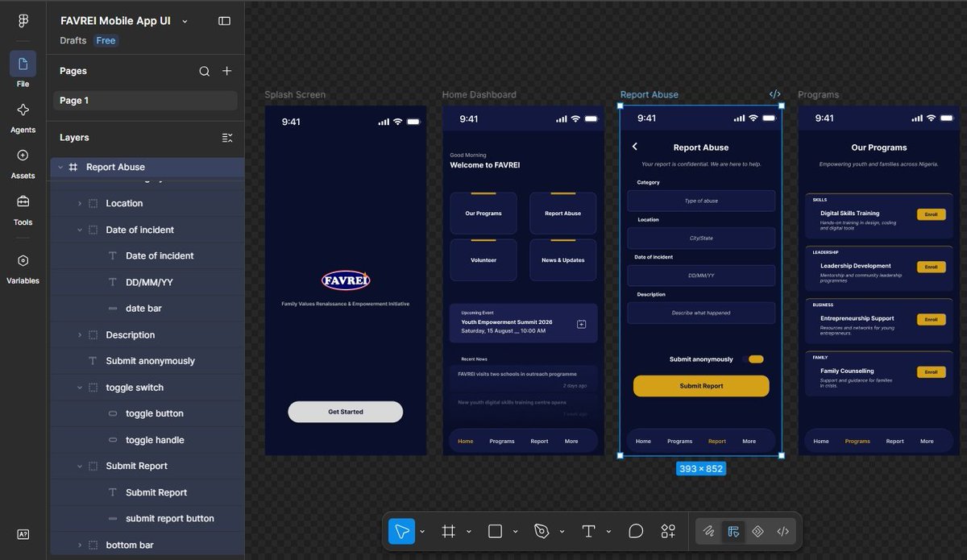Select the date bar layer
This screenshot has width=967, height=560.
click(x=147, y=309)
